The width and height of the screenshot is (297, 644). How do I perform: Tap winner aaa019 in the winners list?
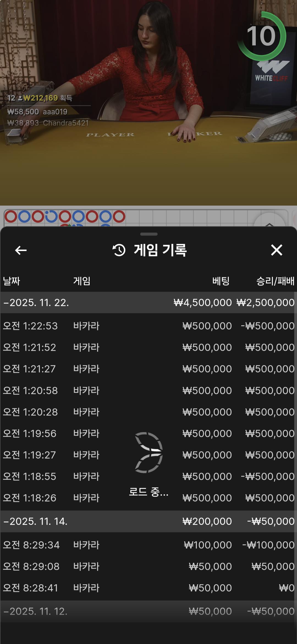click(x=55, y=112)
